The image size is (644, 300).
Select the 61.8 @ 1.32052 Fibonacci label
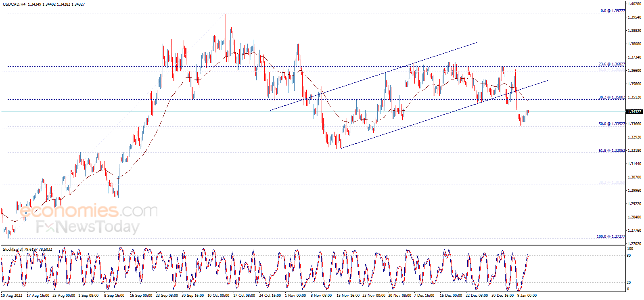click(612, 151)
